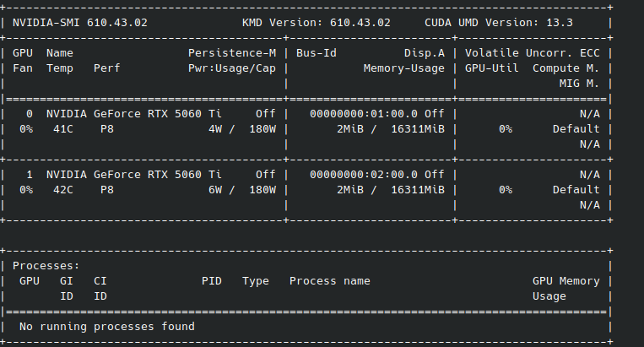644x347 pixels.
Task: Select the Pwr:Usage/Cap header text
Action: pos(232,68)
